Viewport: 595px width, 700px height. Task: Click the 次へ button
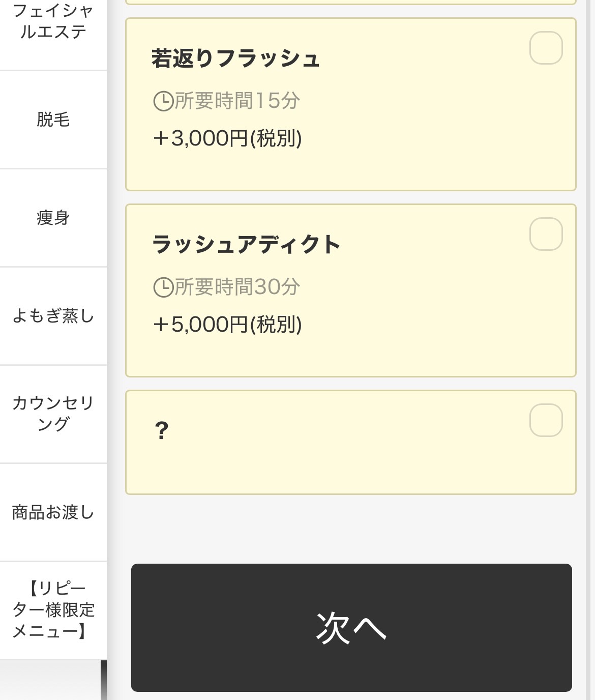351,627
